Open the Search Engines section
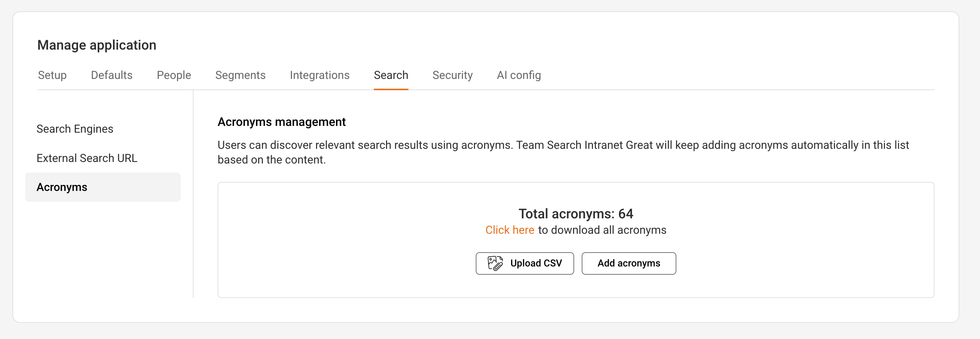Image resolution: width=980 pixels, height=339 pixels. point(75,129)
